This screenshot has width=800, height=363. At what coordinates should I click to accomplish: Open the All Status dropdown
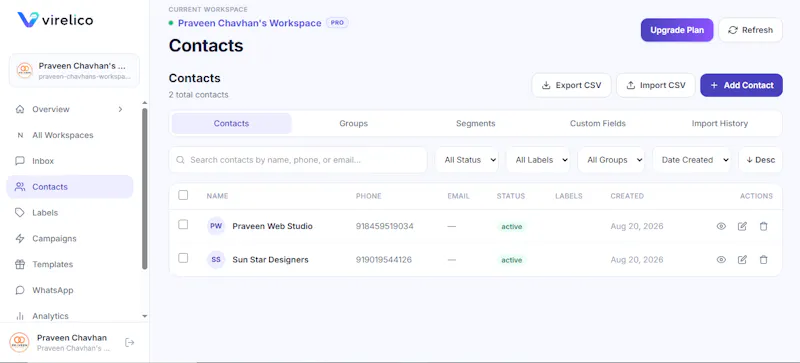(467, 160)
